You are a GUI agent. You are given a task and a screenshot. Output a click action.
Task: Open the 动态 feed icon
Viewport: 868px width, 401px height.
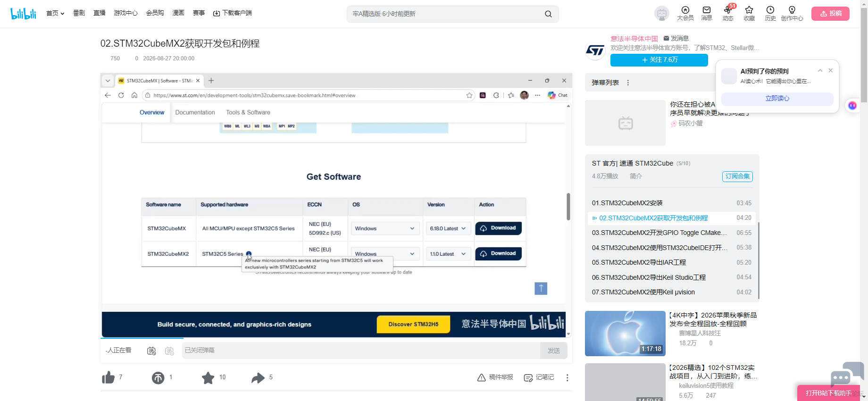click(728, 14)
